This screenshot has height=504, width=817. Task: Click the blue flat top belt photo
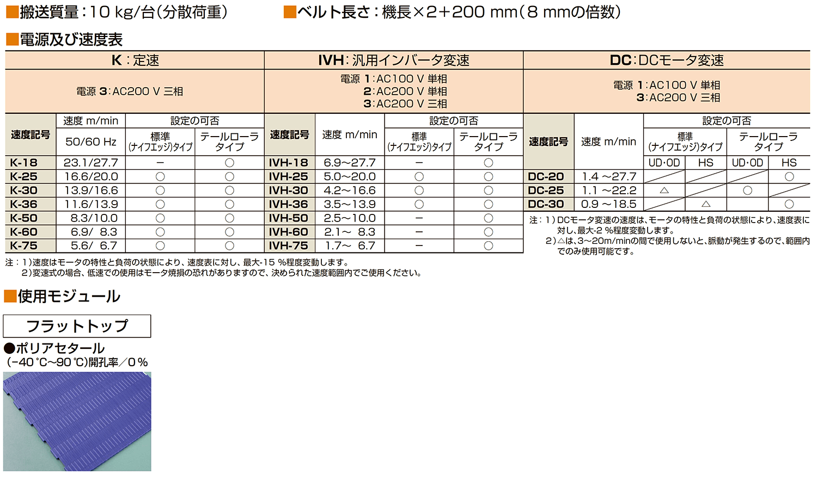[x=77, y=421]
